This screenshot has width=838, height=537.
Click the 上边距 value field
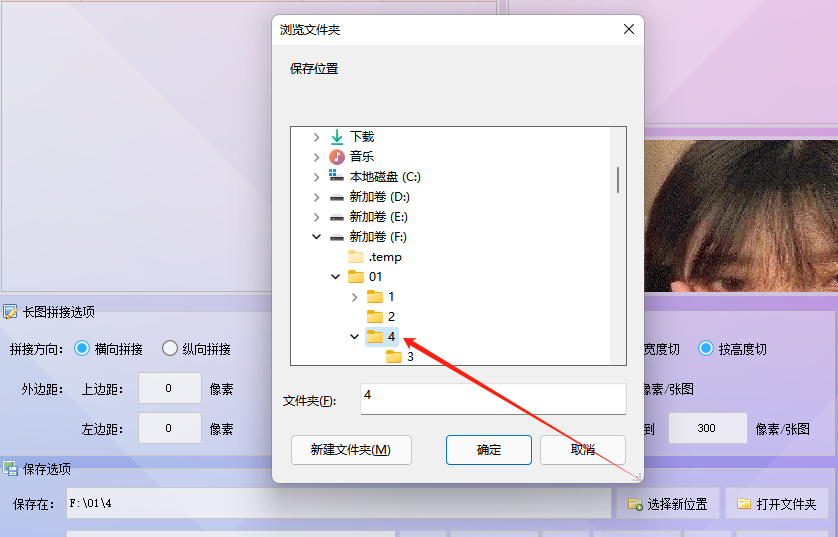[169, 388]
